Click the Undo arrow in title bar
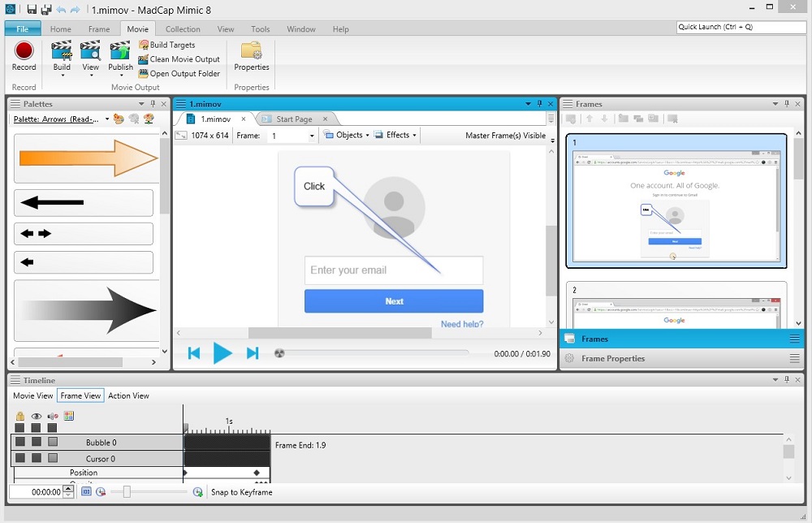Image resolution: width=812 pixels, height=523 pixels. [x=61, y=9]
